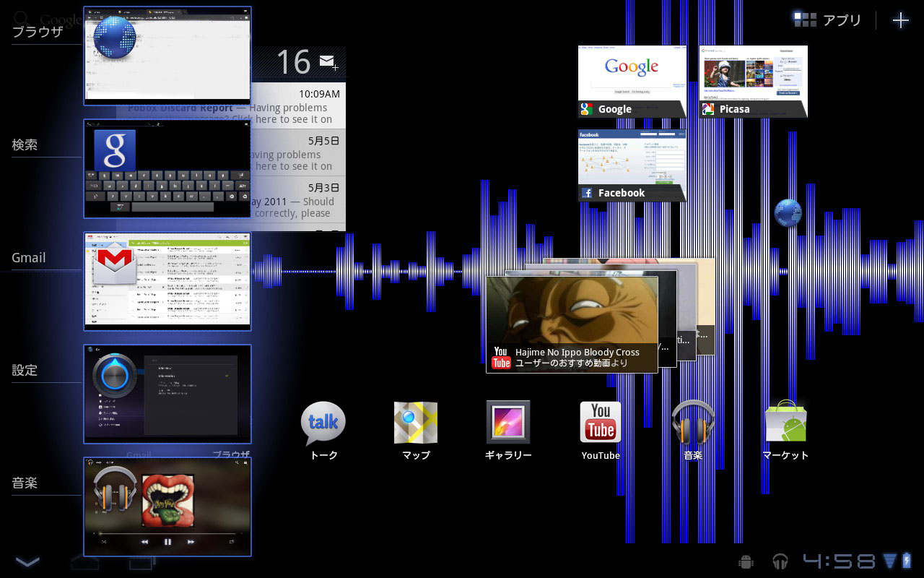Tap the plus icon to customize home screen
Screen dimensions: 924x578
click(x=900, y=20)
